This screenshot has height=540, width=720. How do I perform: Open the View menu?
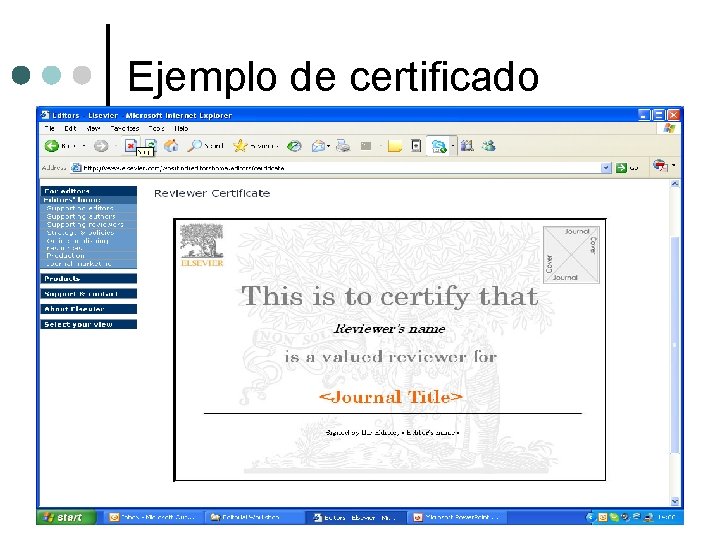(93, 128)
